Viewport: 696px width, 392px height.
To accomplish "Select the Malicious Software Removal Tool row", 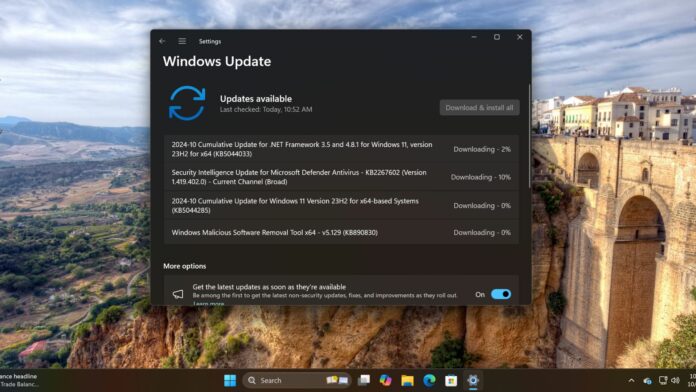I will tap(341, 232).
